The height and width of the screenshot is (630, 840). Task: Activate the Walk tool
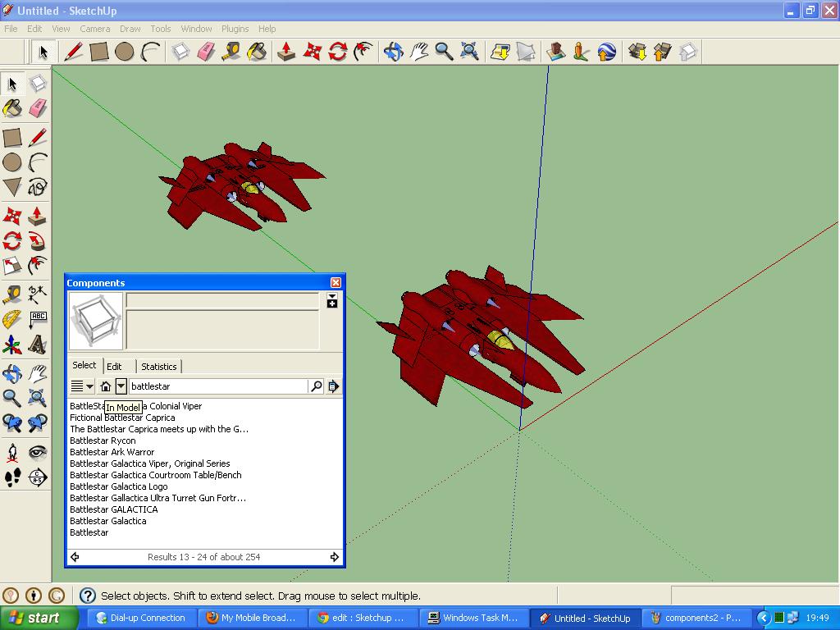[x=12, y=476]
